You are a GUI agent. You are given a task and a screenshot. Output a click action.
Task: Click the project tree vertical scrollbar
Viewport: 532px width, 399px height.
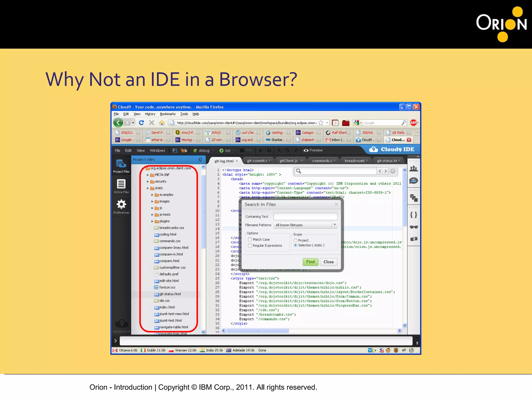pyautogui.click(x=203, y=212)
